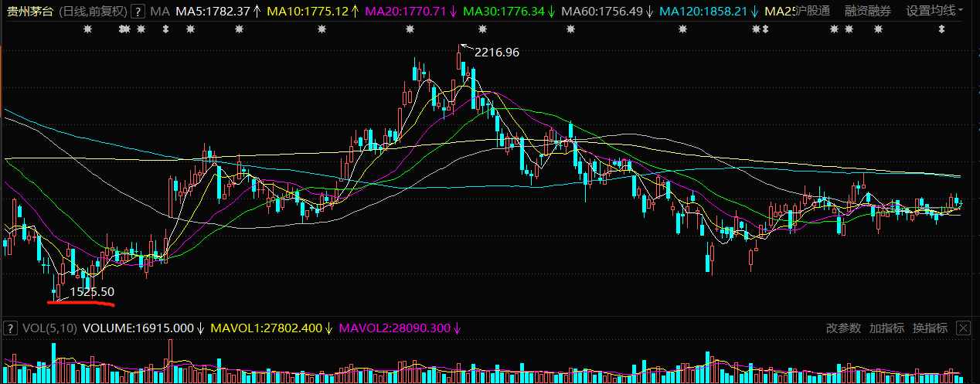This screenshot has width=980, height=384.
Task: Click 加指标 to add an indicator
Action: click(x=886, y=328)
